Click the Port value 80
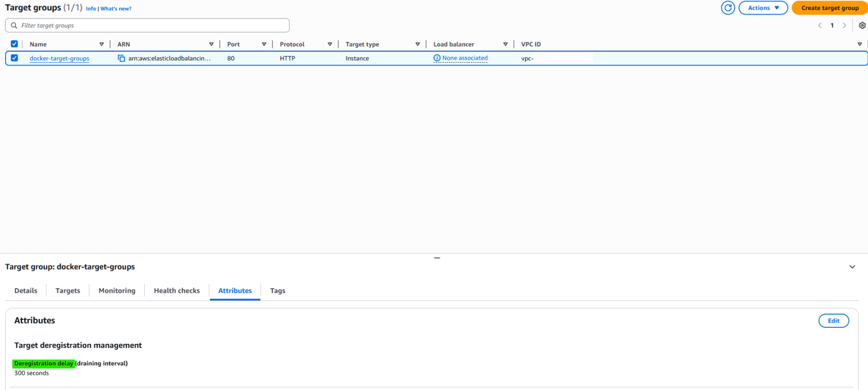Image resolution: width=868 pixels, height=390 pixels. pyautogui.click(x=231, y=58)
